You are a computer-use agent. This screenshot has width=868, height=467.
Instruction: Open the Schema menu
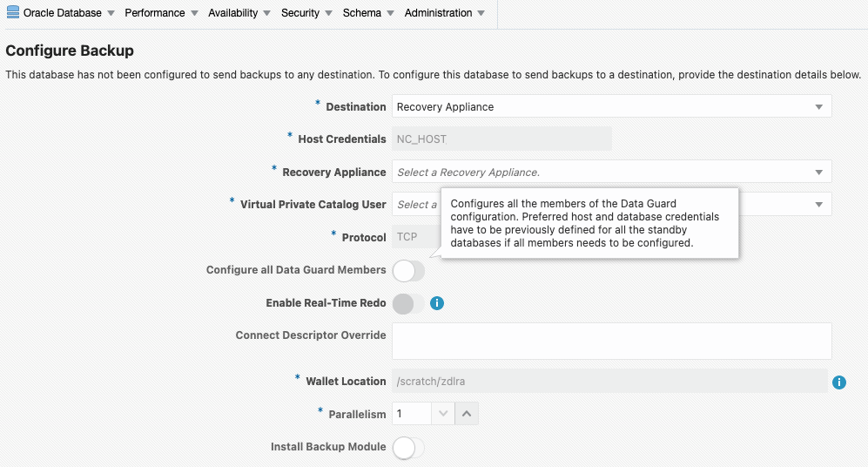coord(368,13)
